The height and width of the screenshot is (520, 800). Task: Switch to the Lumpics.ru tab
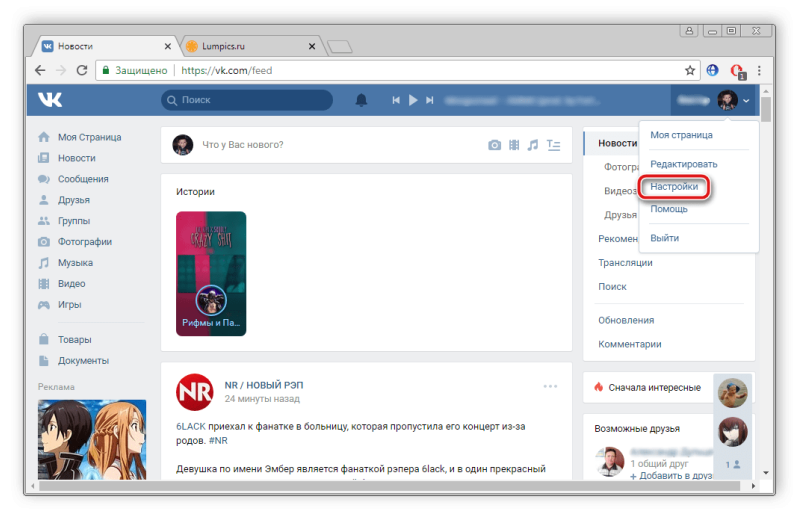click(249, 46)
